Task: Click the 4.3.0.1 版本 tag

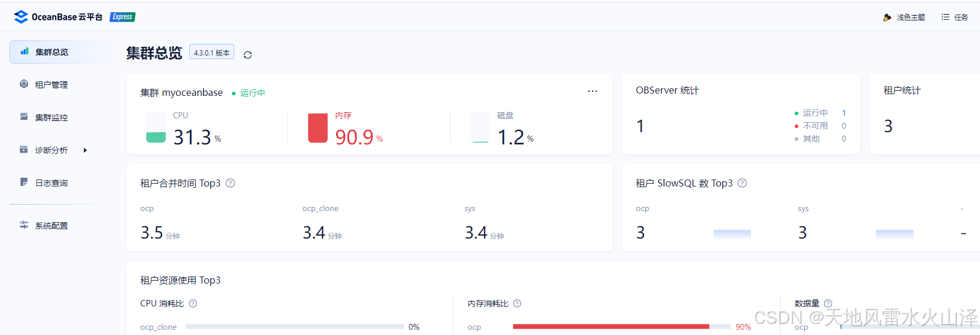Action: pos(212,52)
